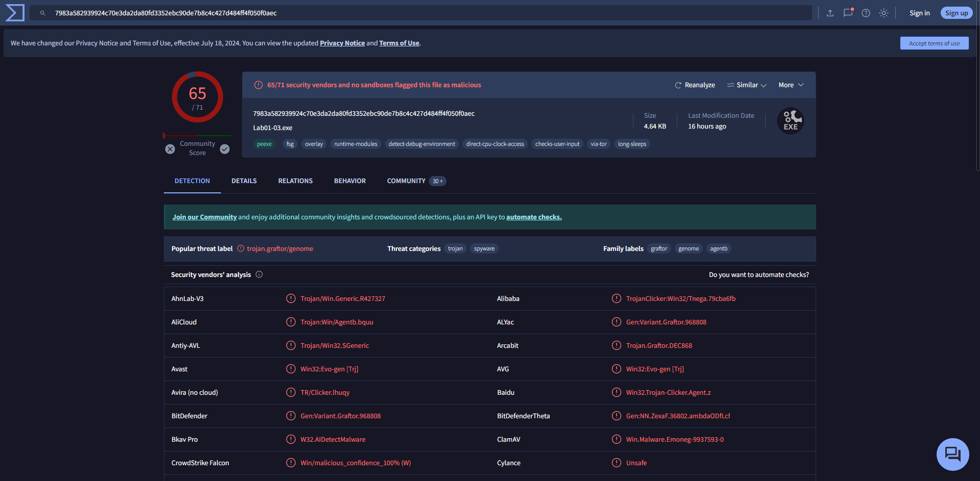Open the chat support bubble

click(x=952, y=454)
